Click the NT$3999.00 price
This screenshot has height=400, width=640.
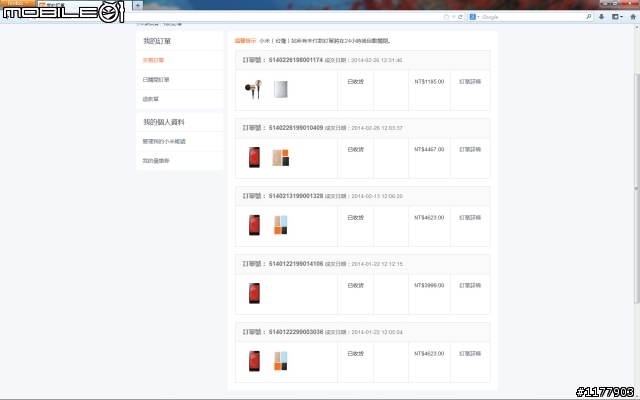coord(429,285)
